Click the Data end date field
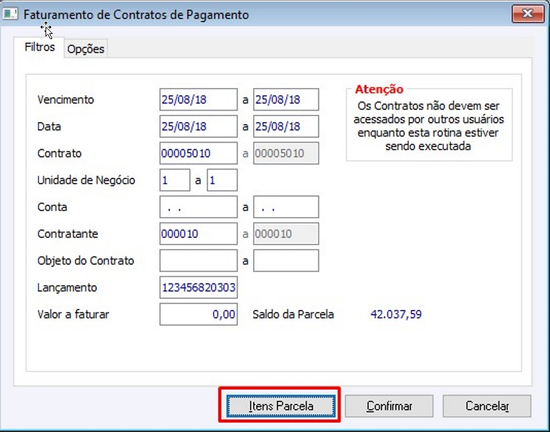The width and height of the screenshot is (550, 432). [x=286, y=127]
